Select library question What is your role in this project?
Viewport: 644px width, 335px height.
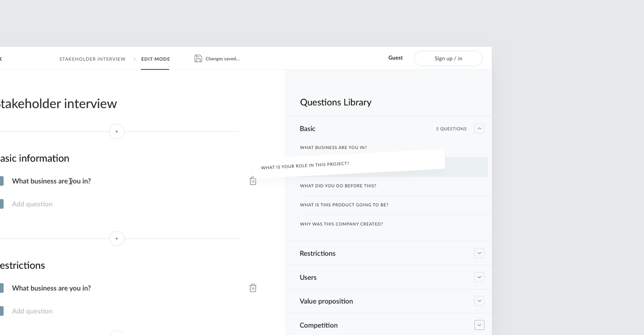point(305,165)
